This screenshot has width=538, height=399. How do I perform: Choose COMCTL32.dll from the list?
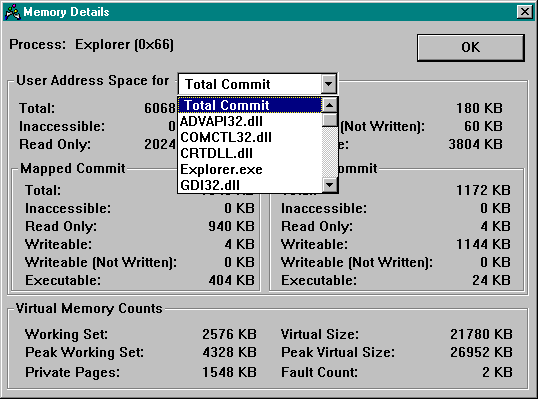(x=250, y=137)
